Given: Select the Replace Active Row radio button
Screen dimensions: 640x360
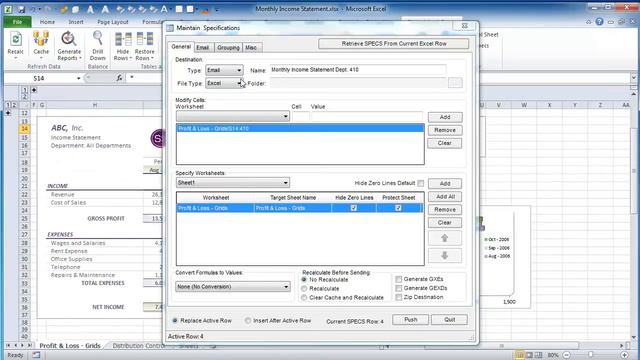Looking at the screenshot, I should (x=175, y=321).
